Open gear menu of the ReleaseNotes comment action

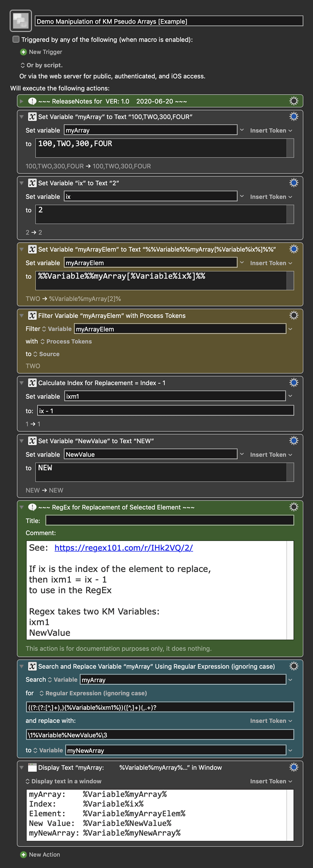(x=294, y=101)
